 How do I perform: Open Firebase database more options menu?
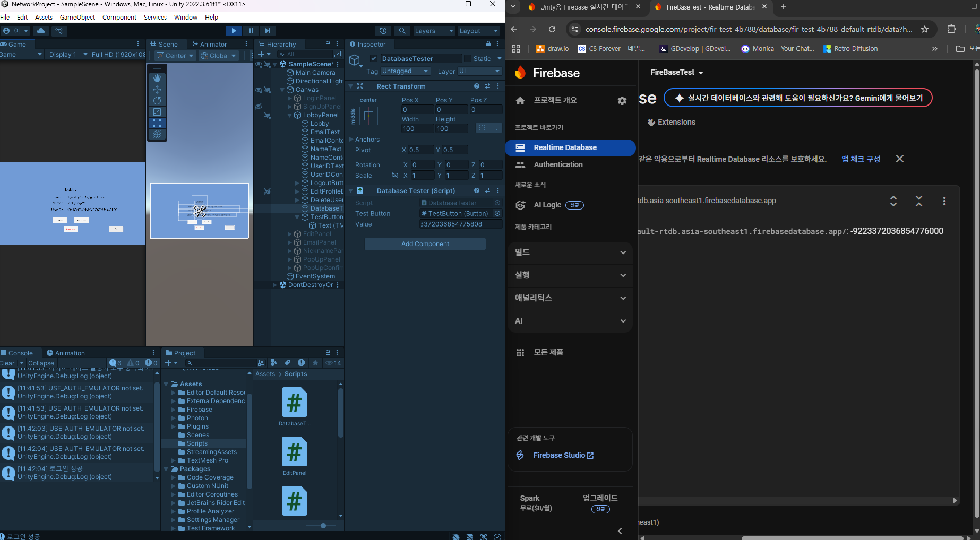tap(944, 201)
